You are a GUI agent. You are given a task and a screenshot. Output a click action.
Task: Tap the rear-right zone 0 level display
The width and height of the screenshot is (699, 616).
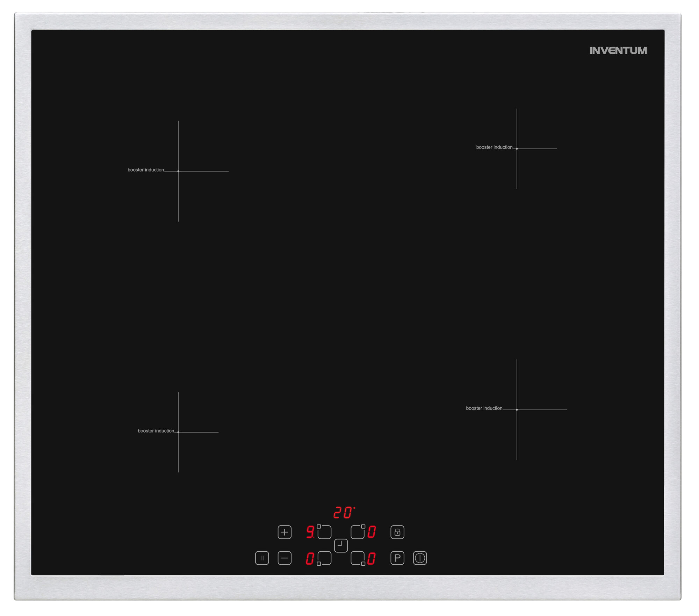click(x=372, y=532)
